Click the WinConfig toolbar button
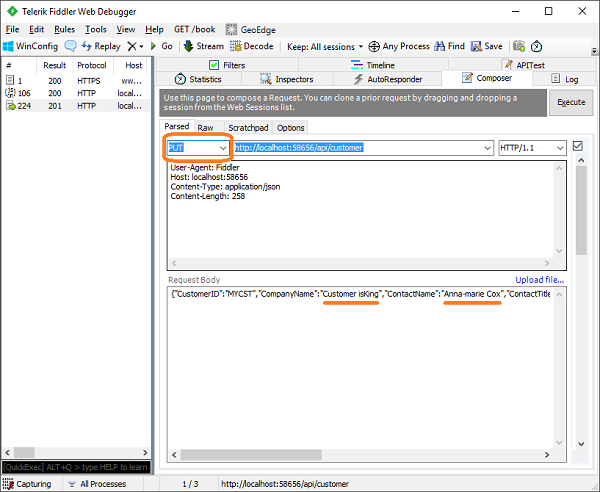 [30, 46]
